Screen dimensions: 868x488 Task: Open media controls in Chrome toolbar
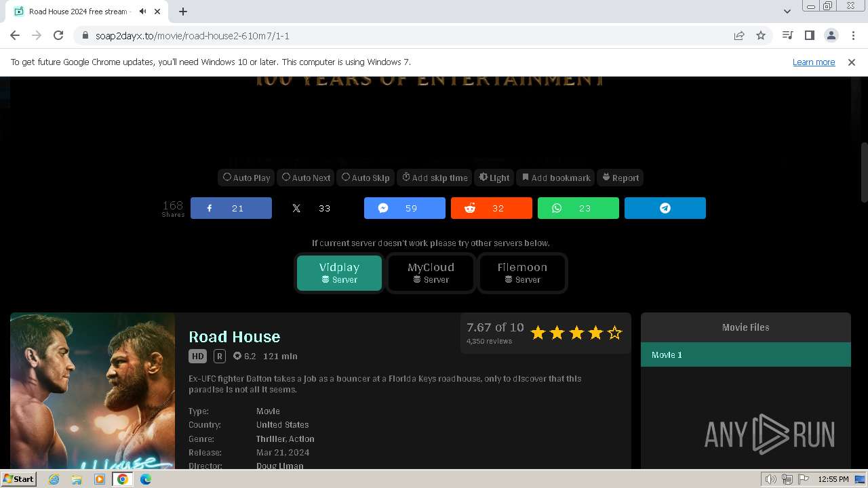pos(787,35)
